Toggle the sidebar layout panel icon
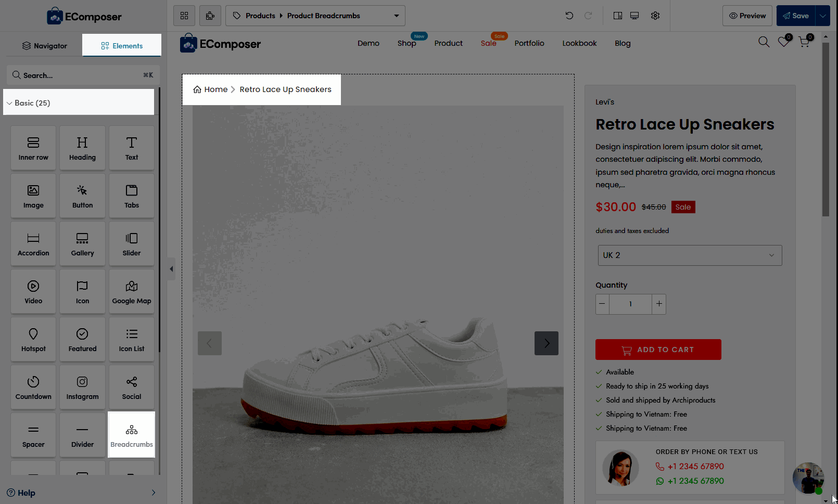The height and width of the screenshot is (504, 838). [618, 16]
